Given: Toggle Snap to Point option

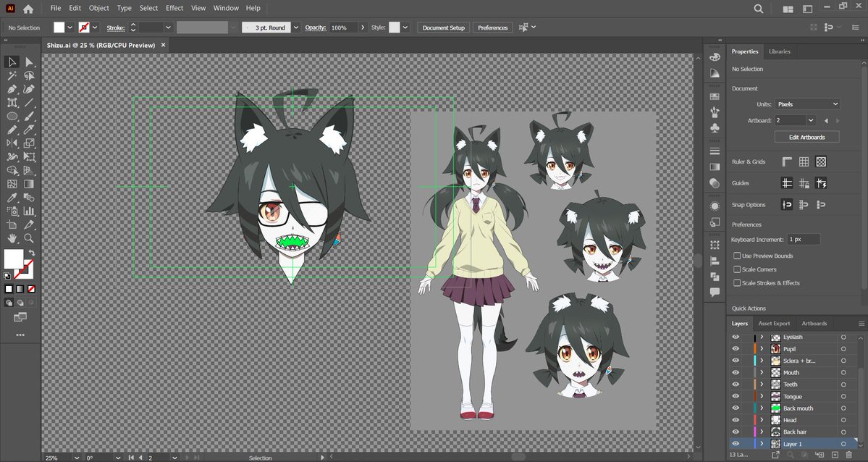Looking at the screenshot, I should pyautogui.click(x=787, y=204).
